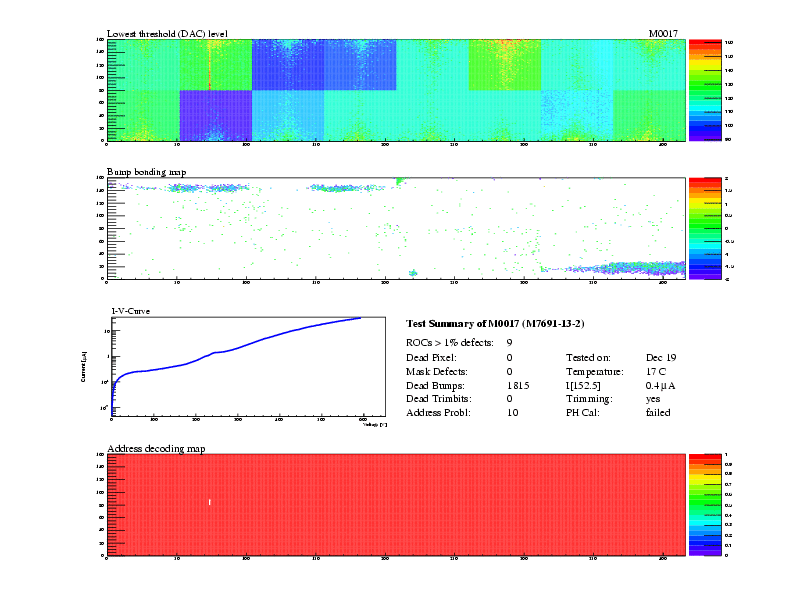Click the lowest threshold heat map plot

tap(396, 90)
